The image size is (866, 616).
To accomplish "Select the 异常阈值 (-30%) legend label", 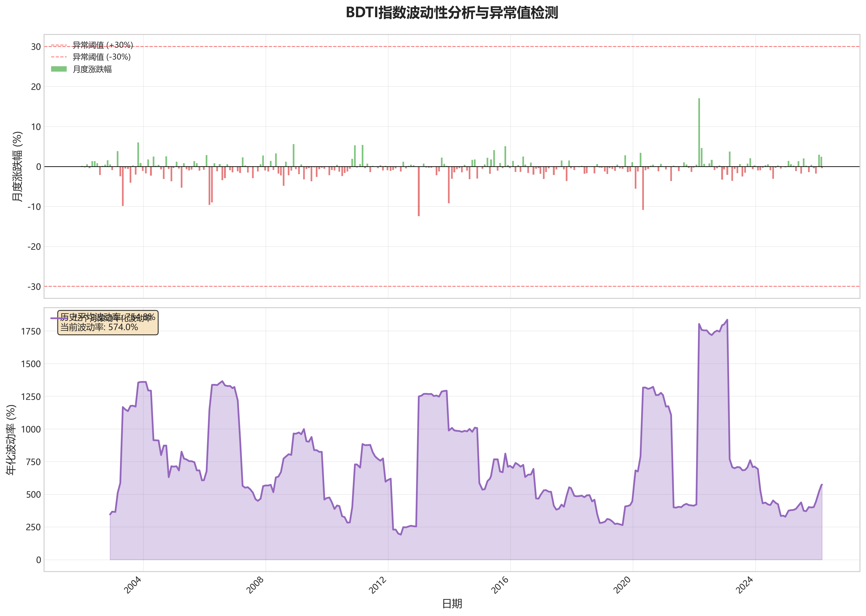I will [x=101, y=57].
